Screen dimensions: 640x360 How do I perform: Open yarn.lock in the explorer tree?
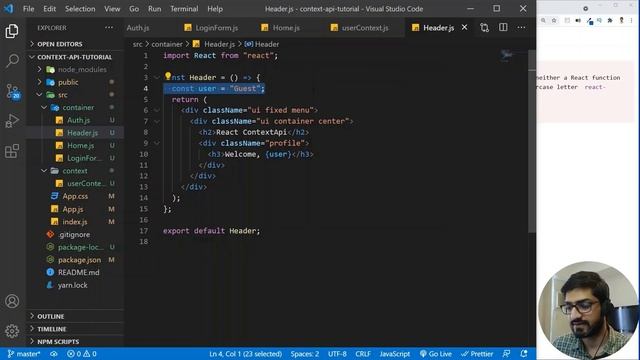[x=73, y=285]
